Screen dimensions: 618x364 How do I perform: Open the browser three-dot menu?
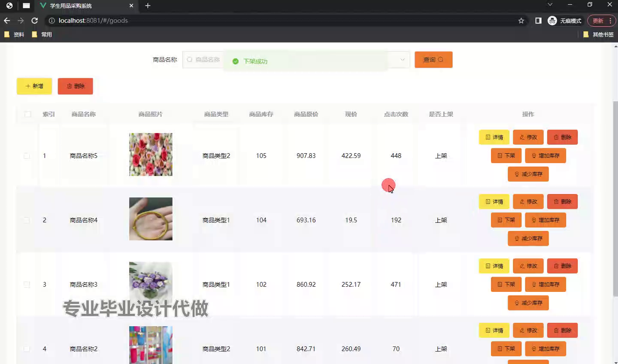point(610,21)
